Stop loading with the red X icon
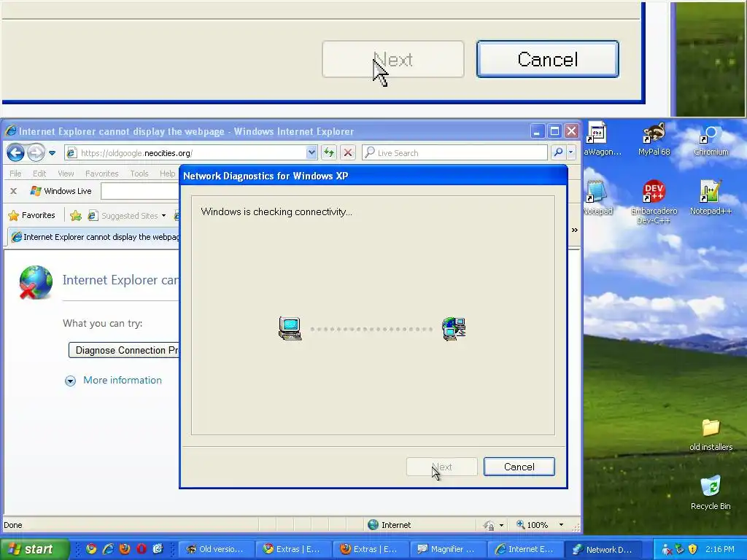This screenshot has width=747, height=560. click(x=348, y=153)
